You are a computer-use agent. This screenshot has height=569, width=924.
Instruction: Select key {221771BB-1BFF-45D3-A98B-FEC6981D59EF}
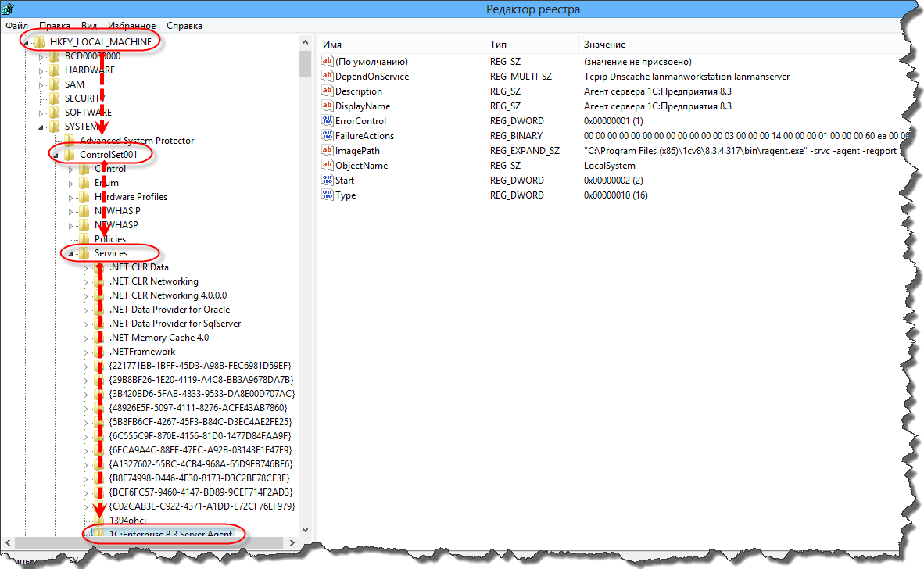pos(200,366)
